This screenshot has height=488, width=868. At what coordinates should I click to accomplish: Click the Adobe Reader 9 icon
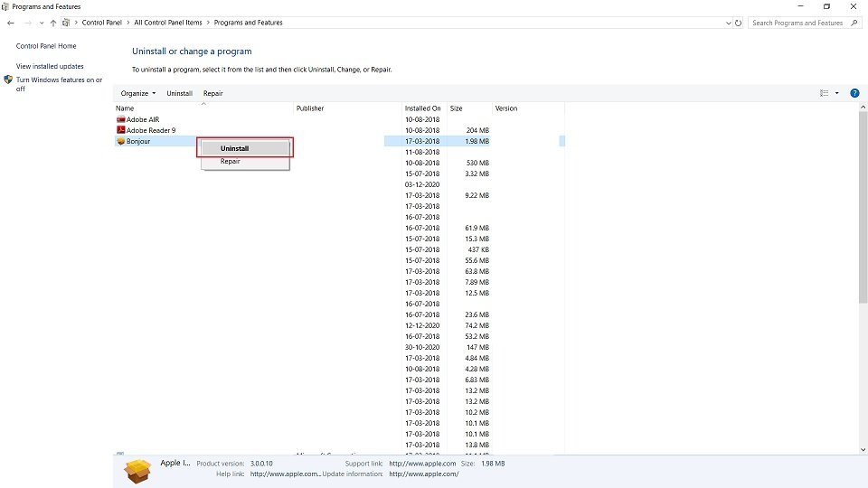coord(120,130)
